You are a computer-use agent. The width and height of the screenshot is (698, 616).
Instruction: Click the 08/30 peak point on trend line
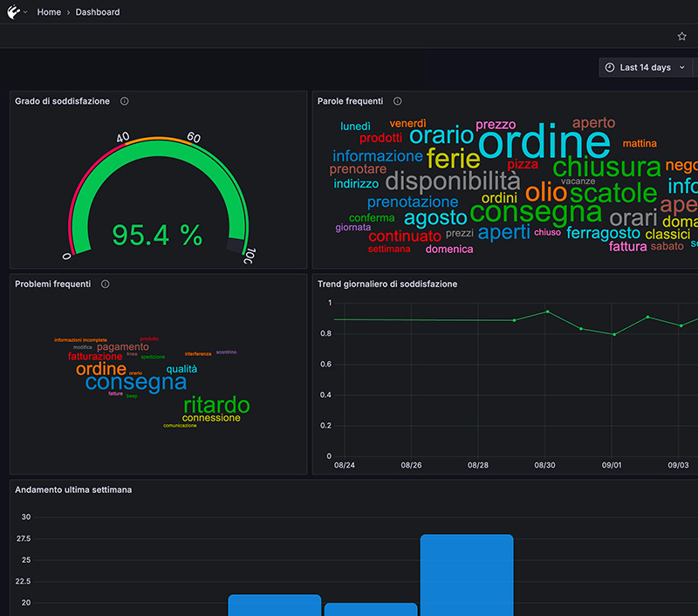pyautogui.click(x=547, y=311)
